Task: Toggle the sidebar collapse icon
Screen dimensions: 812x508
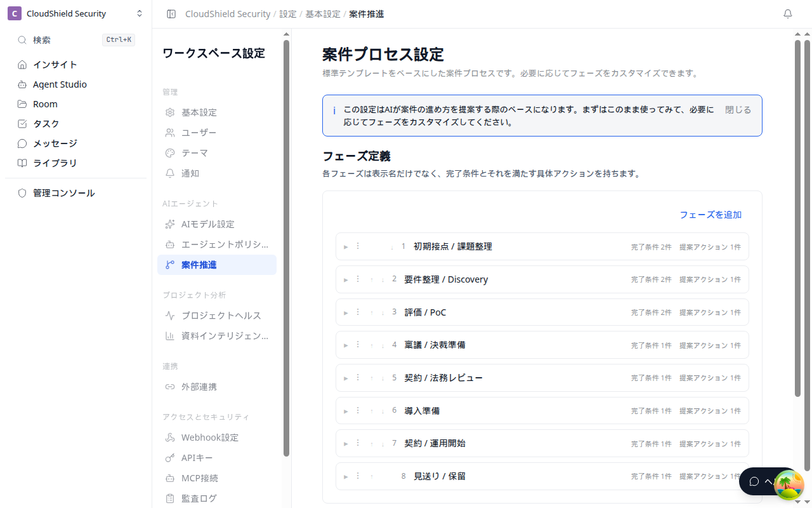Action: [171, 14]
